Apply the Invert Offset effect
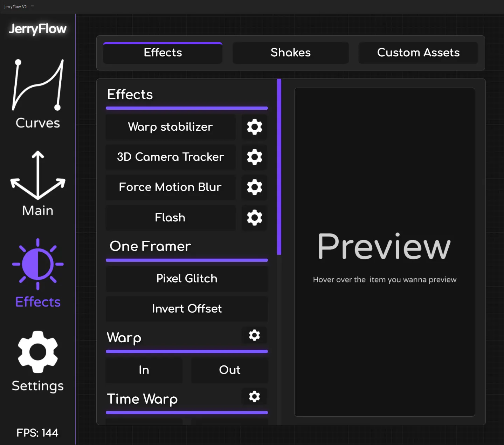 [x=187, y=309]
